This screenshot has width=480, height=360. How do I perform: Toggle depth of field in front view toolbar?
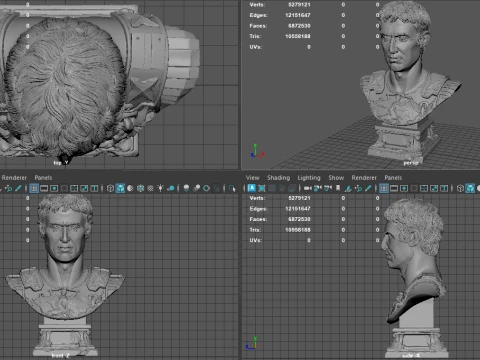(x=217, y=189)
